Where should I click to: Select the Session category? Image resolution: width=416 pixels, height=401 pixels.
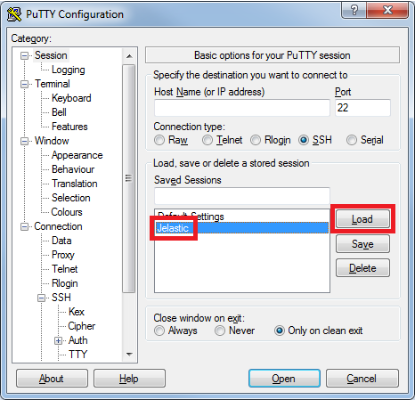pyautogui.click(x=51, y=55)
